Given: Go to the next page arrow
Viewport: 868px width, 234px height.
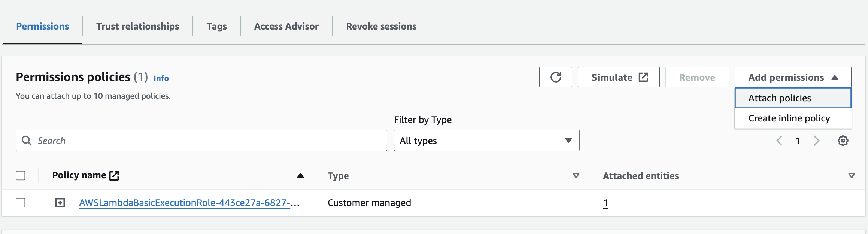Looking at the screenshot, I should pos(817,141).
